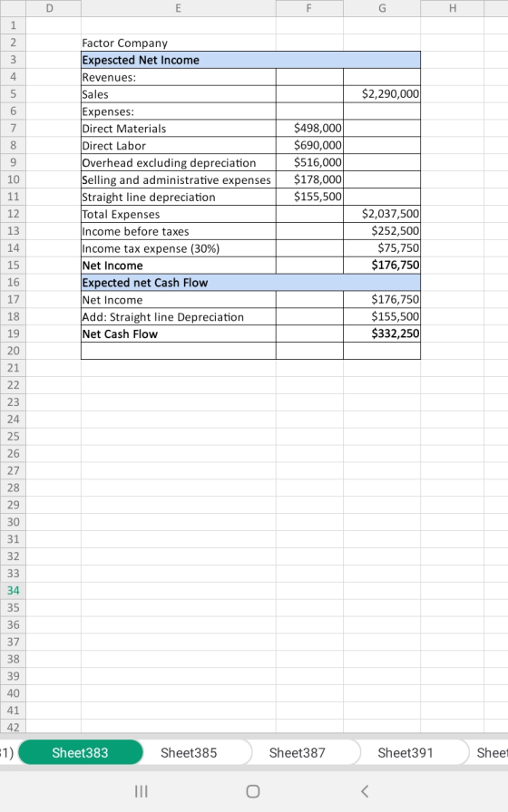Select the $155,500 cell in row 18
Image resolution: width=508 pixels, height=812 pixels.
coord(382,316)
